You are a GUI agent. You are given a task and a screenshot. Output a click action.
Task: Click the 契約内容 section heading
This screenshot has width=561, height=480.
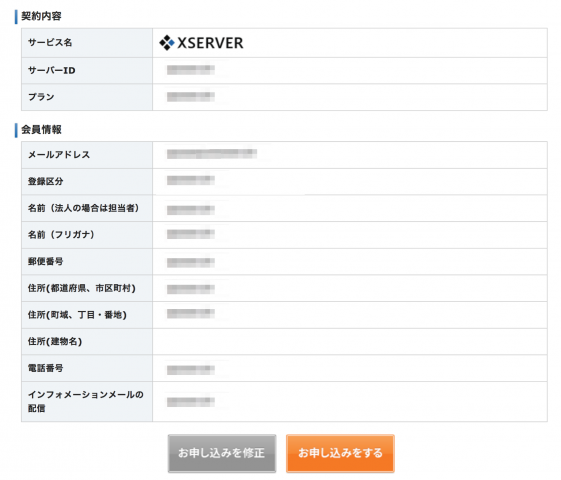[x=41, y=16]
